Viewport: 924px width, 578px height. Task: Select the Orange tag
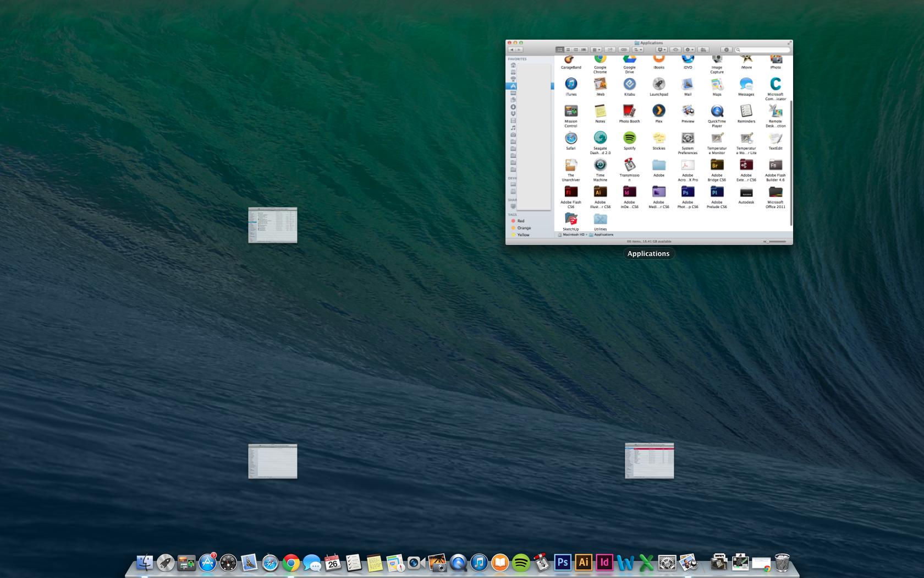pyautogui.click(x=521, y=228)
